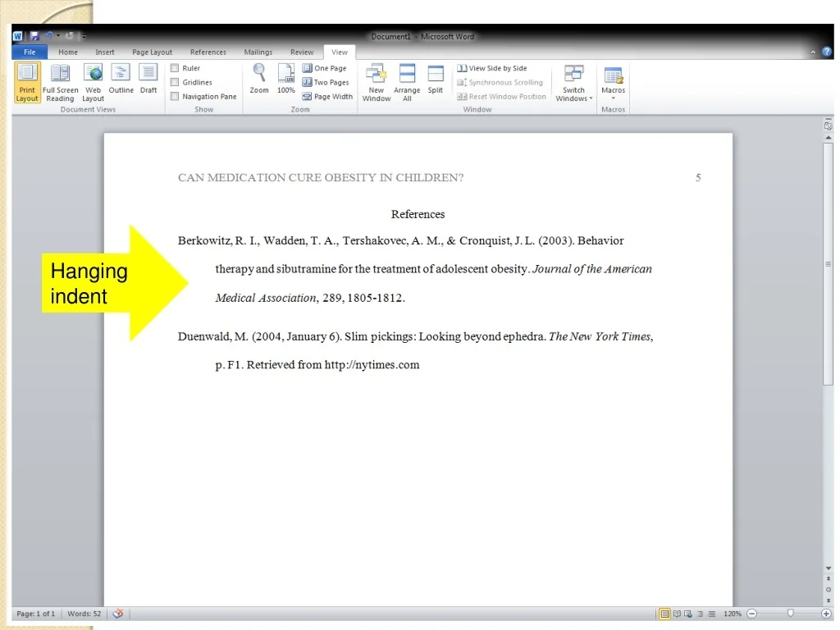Open the File tab

click(30, 52)
